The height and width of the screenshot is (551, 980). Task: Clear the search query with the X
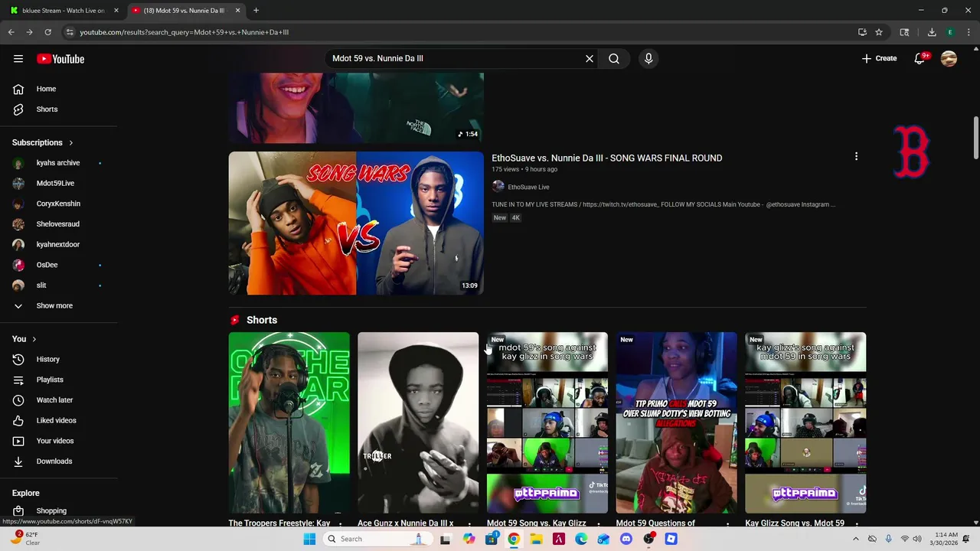[590, 58]
